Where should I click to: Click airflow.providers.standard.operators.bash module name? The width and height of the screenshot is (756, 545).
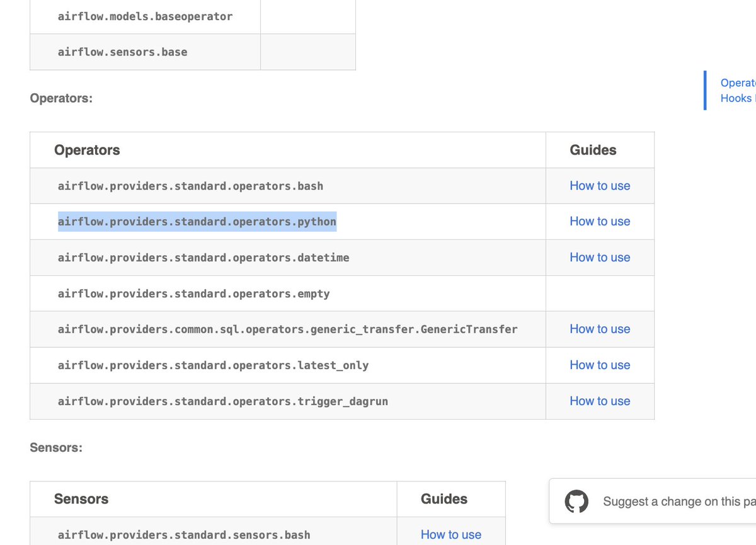click(190, 186)
